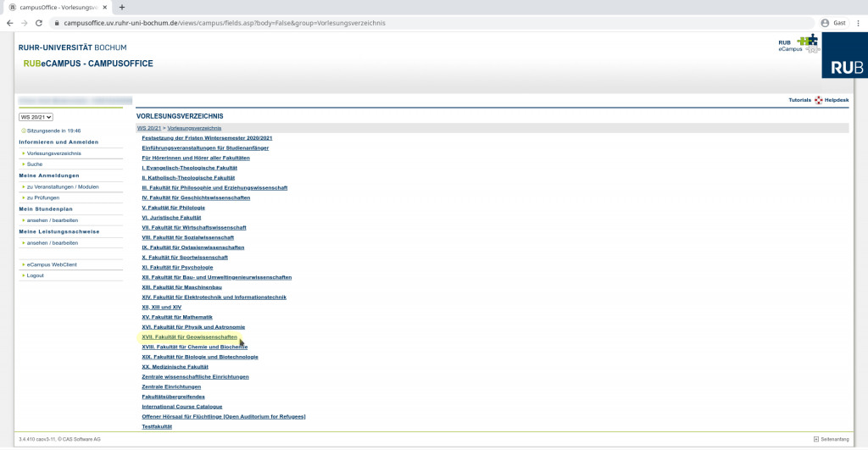Image resolution: width=868 pixels, height=450 pixels.
Task: Open XV. Fakultät für Mathematik
Action: [176, 317]
